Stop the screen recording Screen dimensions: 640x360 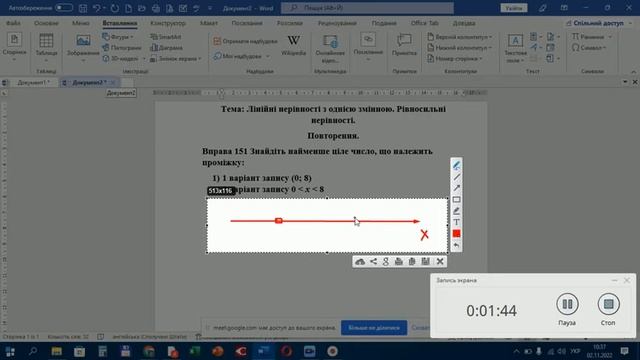click(608, 304)
